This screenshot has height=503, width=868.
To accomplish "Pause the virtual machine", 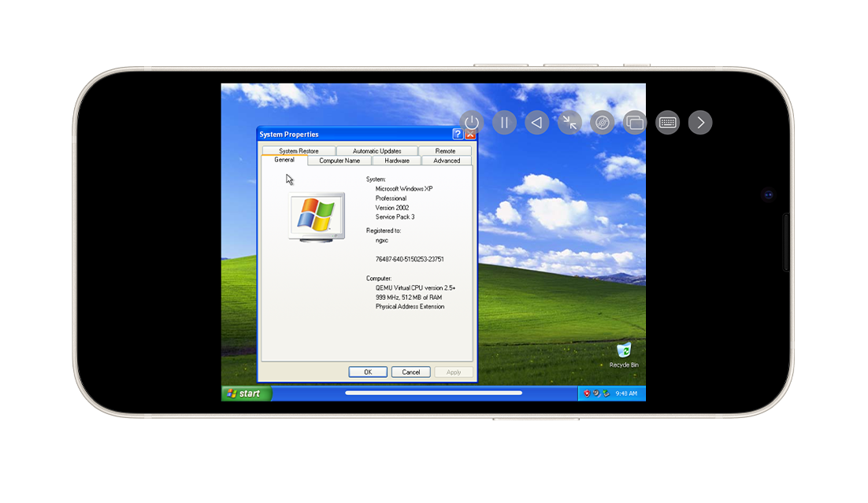I will 504,122.
